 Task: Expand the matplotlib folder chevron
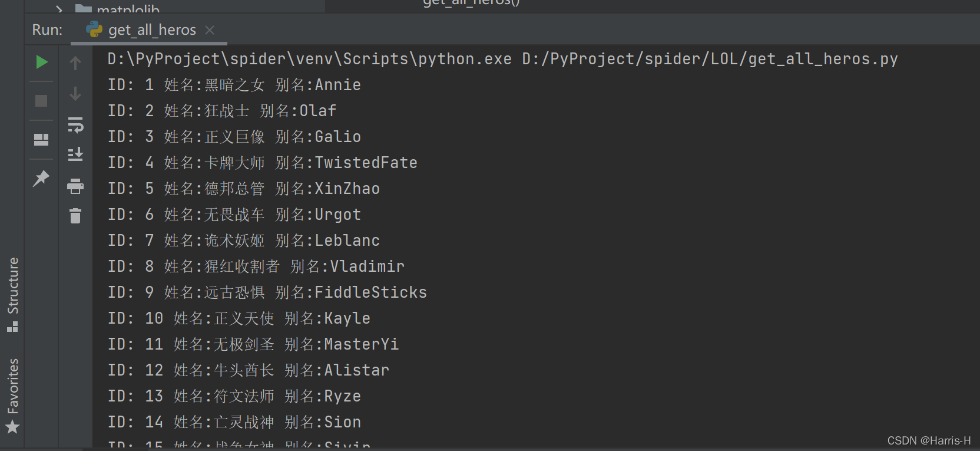58,9
